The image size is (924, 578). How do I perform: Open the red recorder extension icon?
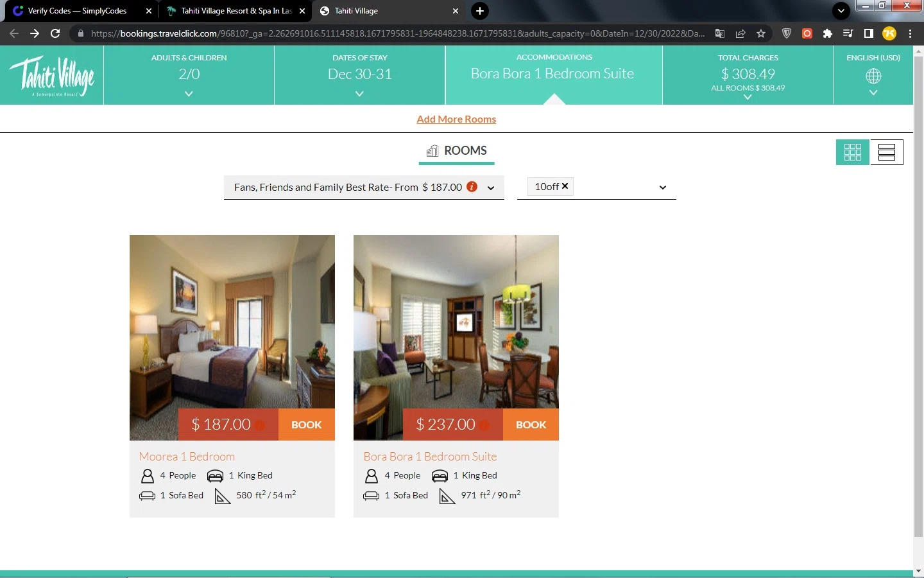tap(807, 33)
